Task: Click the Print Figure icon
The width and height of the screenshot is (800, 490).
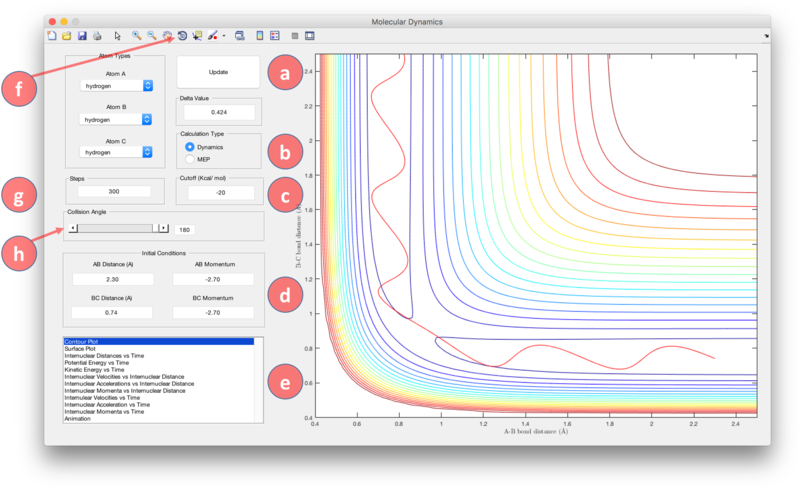Action: pyautogui.click(x=96, y=36)
